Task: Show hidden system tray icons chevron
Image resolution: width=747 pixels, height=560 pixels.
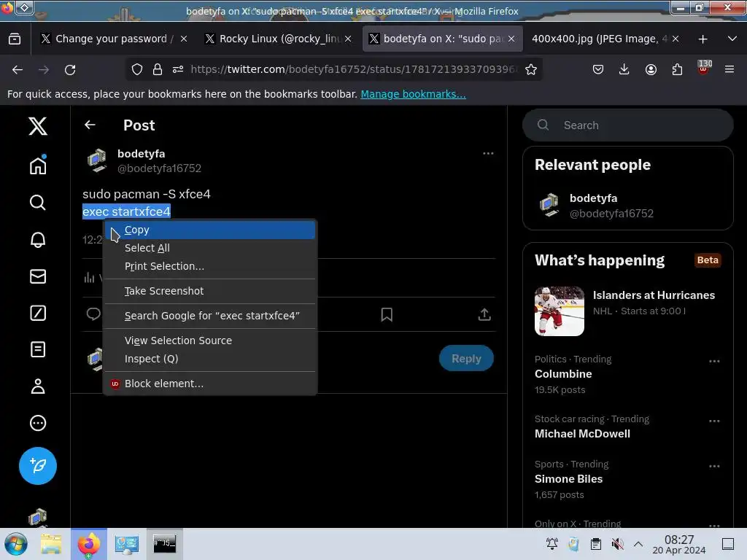Action: (638, 544)
